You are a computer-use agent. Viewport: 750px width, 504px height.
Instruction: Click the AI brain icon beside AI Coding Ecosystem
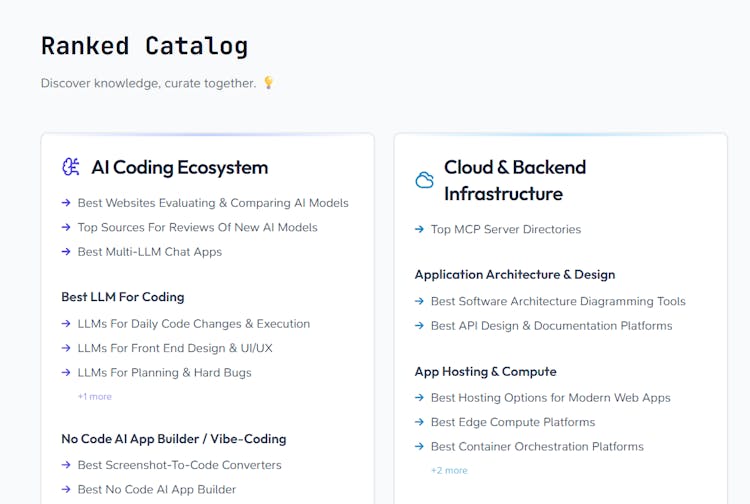70,167
